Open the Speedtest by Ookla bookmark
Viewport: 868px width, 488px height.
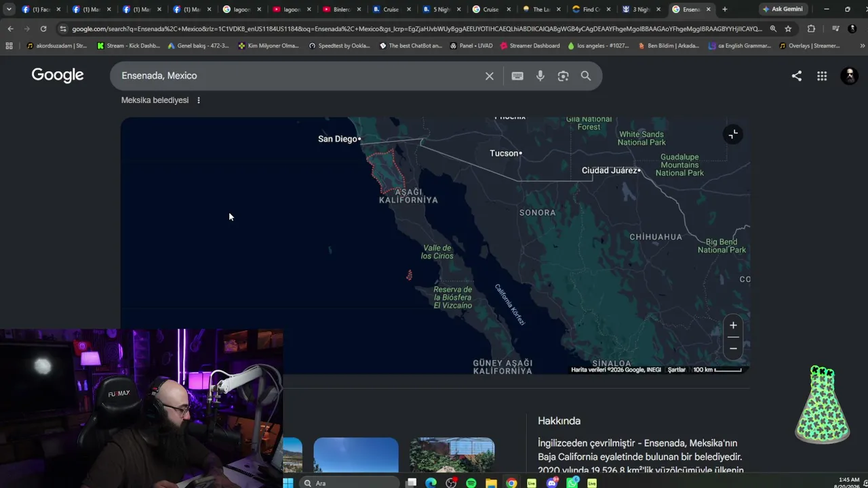(x=340, y=46)
